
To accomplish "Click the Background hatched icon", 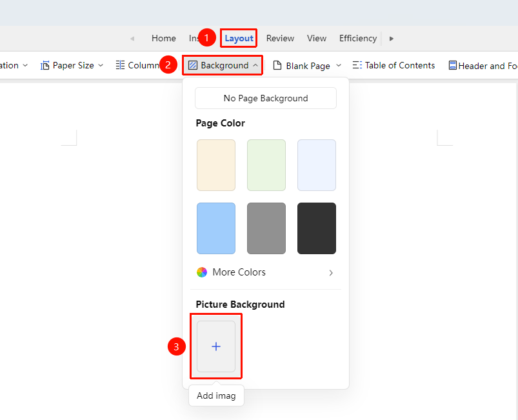I will pyautogui.click(x=193, y=65).
